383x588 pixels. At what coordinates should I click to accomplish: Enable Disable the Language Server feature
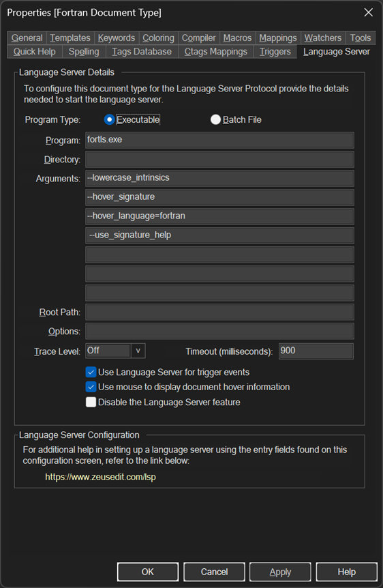click(91, 402)
